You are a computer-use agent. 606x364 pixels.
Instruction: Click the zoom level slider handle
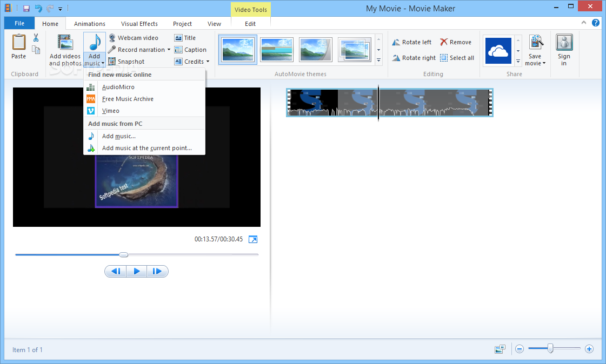pyautogui.click(x=550, y=348)
